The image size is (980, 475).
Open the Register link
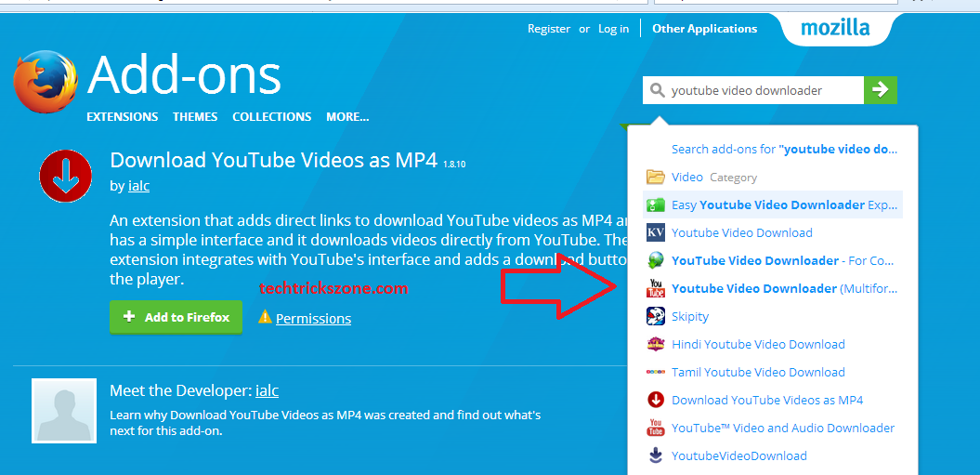coord(548,29)
